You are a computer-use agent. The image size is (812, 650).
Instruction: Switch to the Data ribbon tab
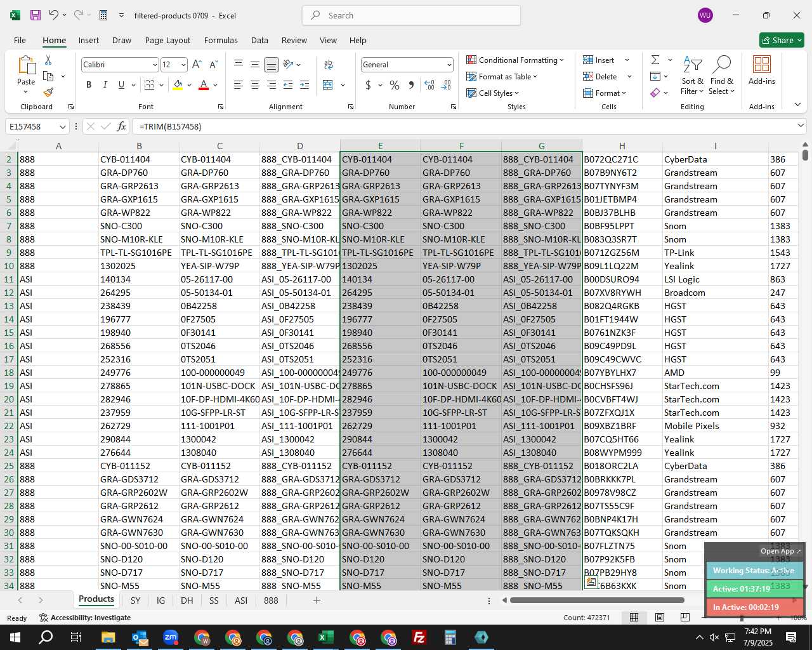point(259,40)
